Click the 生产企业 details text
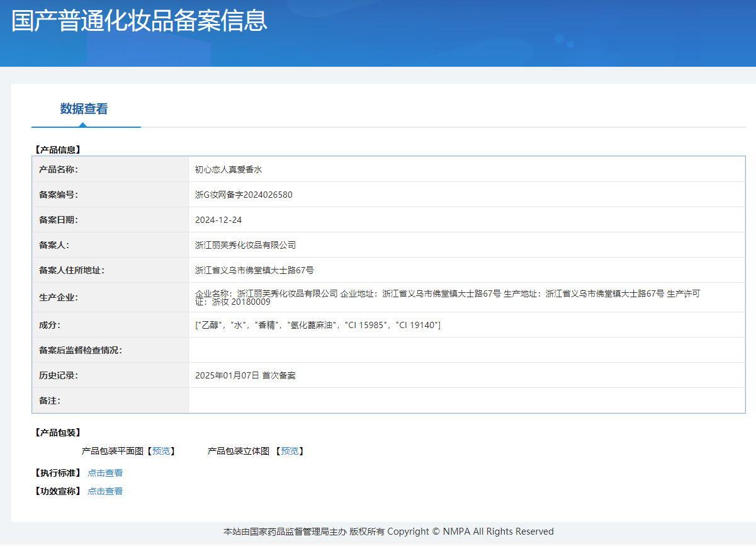Viewport: 756px width, 546px height. click(448, 297)
